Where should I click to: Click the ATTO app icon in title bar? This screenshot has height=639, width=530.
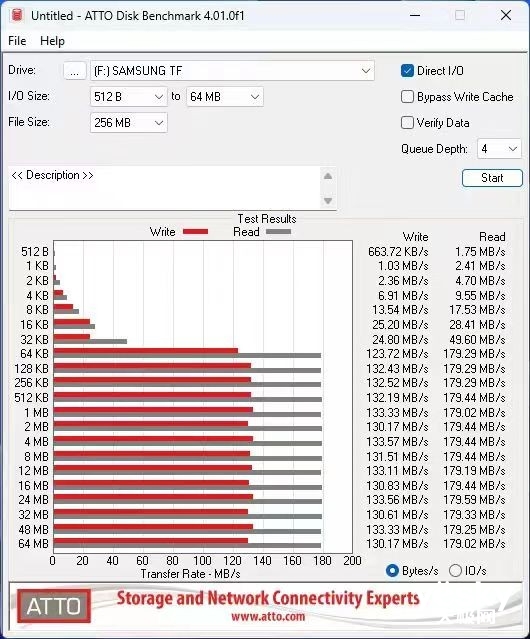point(17,15)
